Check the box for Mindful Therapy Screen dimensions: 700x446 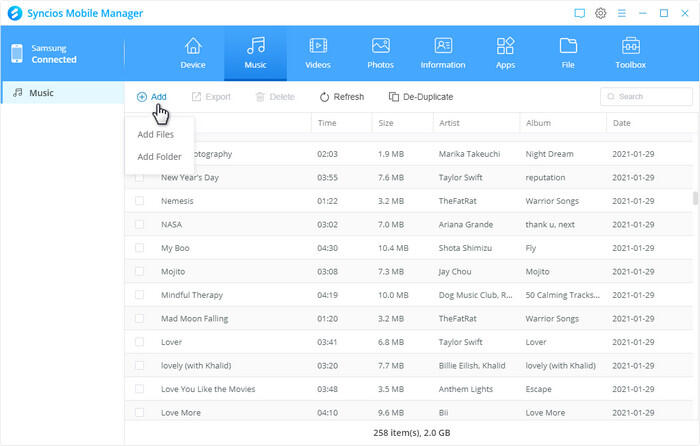coord(139,295)
